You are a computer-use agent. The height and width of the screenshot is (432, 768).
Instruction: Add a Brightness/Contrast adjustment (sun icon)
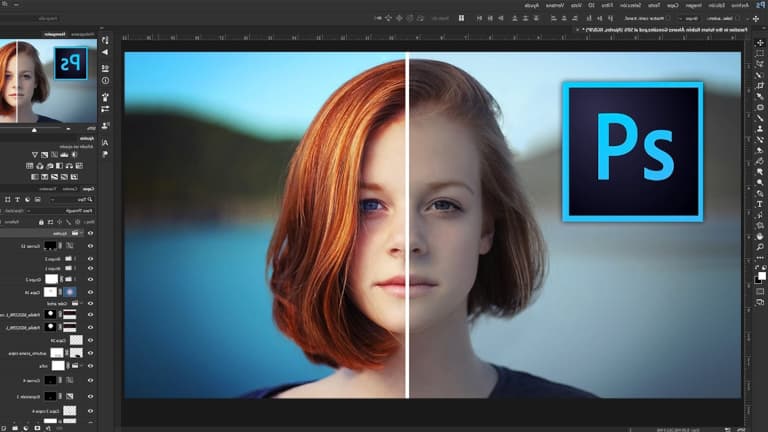pos(74,155)
